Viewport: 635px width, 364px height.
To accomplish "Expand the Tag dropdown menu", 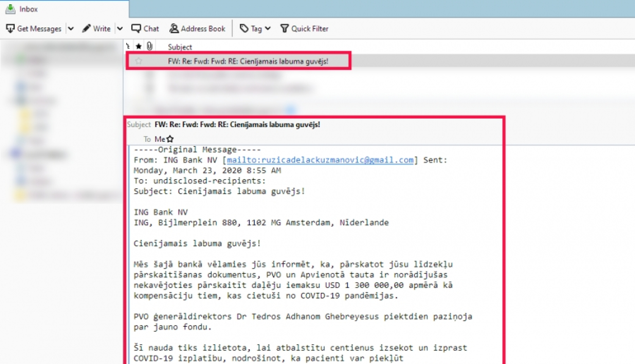I will [255, 28].
